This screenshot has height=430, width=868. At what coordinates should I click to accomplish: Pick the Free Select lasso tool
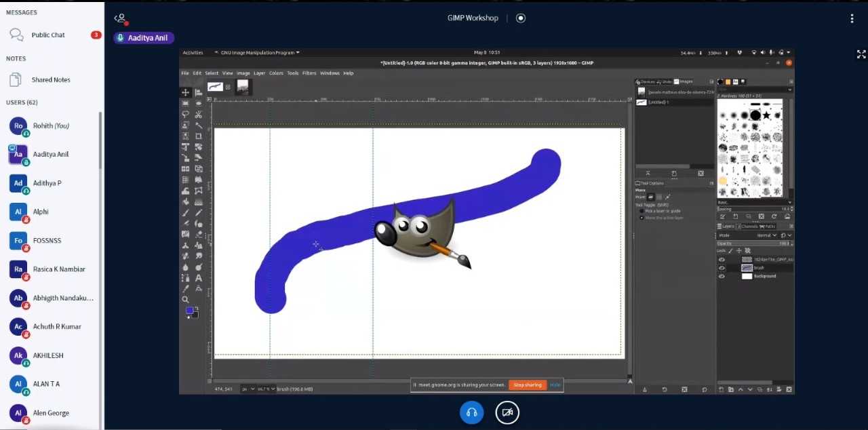point(185,115)
